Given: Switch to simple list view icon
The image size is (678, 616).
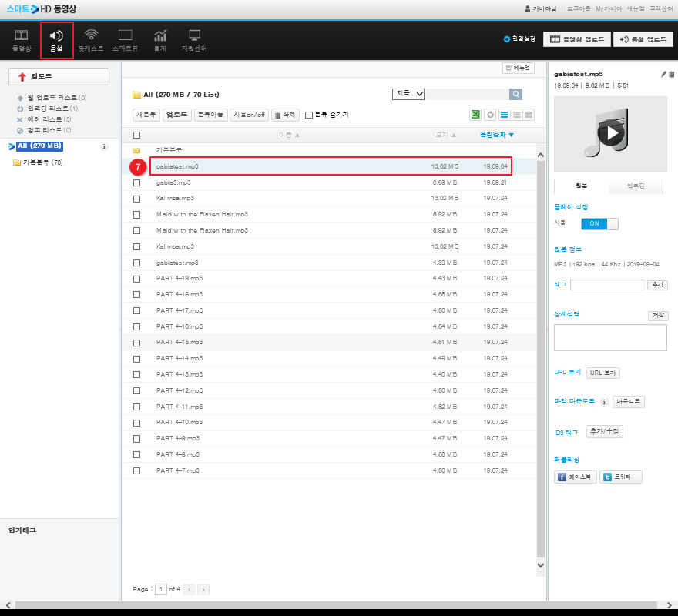Looking at the screenshot, I should [504, 115].
